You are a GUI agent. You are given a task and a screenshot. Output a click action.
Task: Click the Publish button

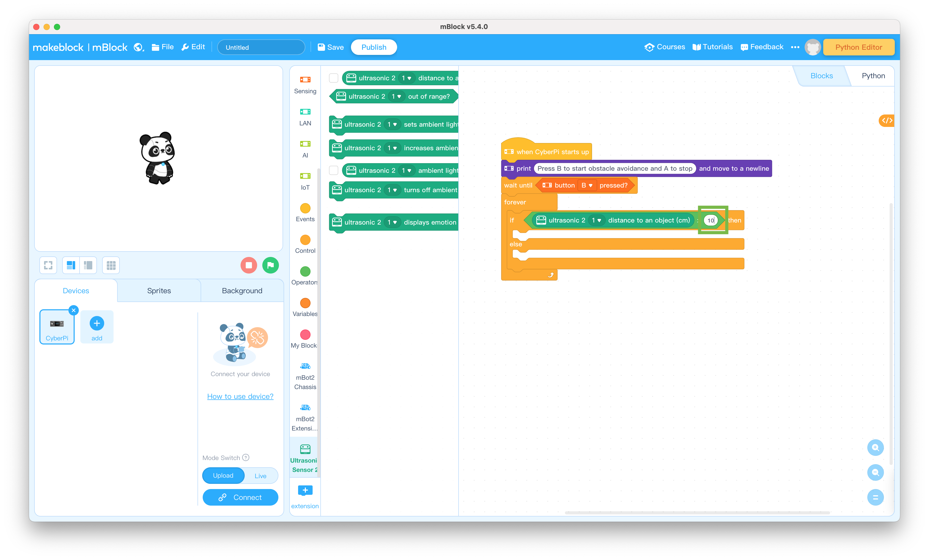point(374,47)
